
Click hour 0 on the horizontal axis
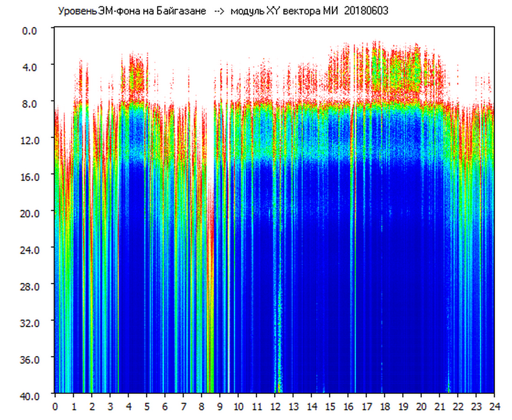55,406
